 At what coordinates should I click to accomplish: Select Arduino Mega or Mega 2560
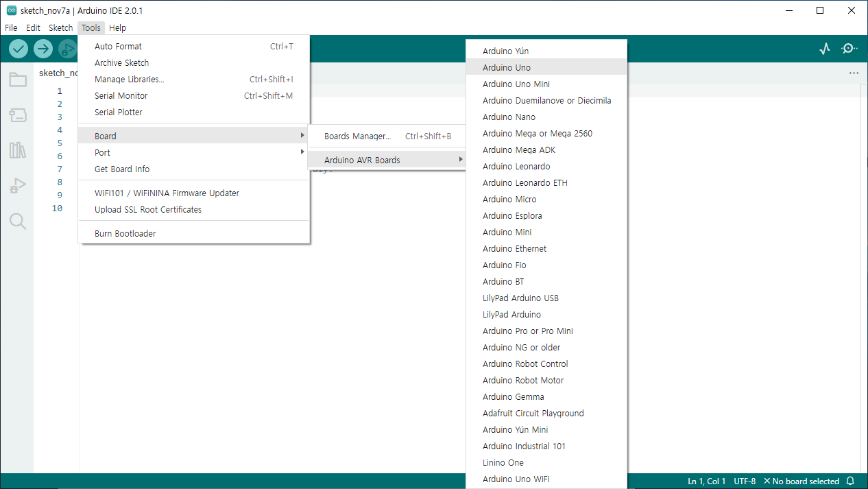click(546, 134)
